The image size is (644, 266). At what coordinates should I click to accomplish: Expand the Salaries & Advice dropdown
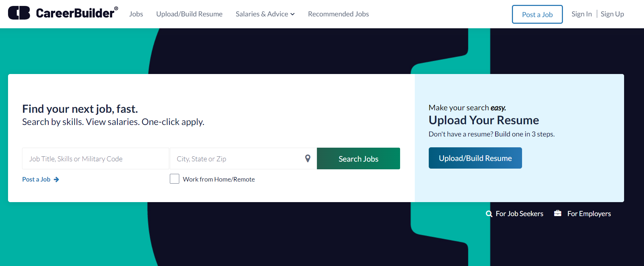click(265, 14)
